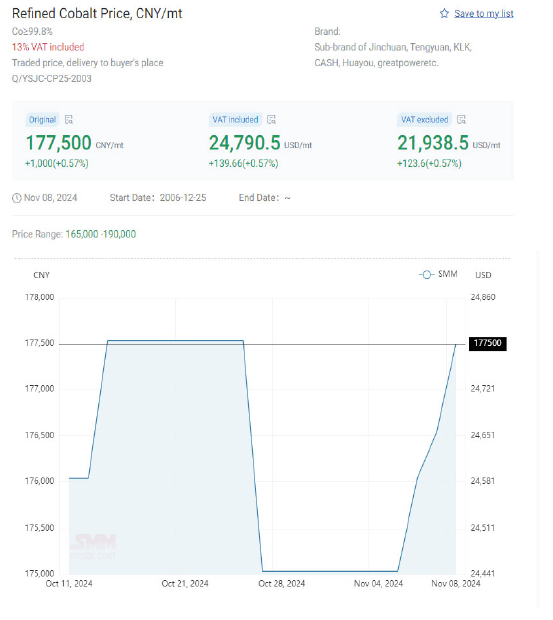Click the Oct 21, 2024 axis label
The height and width of the screenshot is (620, 553).
185,584
